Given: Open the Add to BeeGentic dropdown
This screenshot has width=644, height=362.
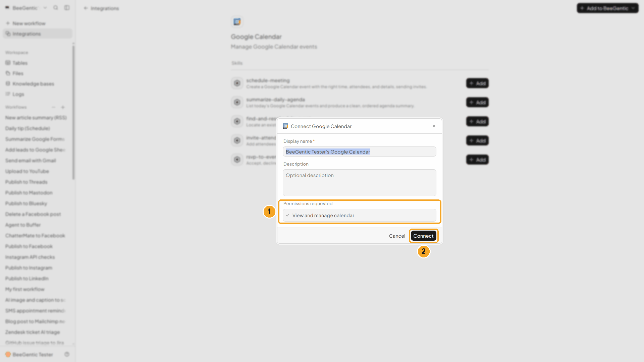Looking at the screenshot, I should click(607, 8).
